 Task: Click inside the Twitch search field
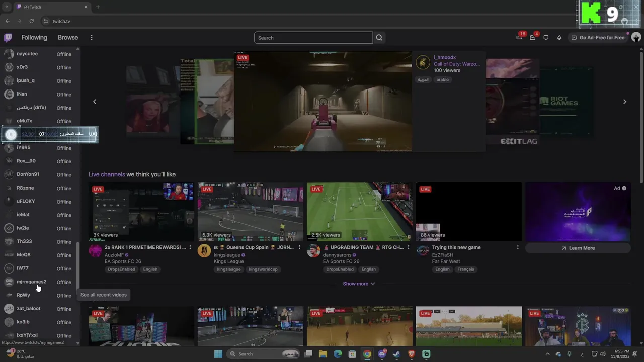pyautogui.click(x=313, y=38)
